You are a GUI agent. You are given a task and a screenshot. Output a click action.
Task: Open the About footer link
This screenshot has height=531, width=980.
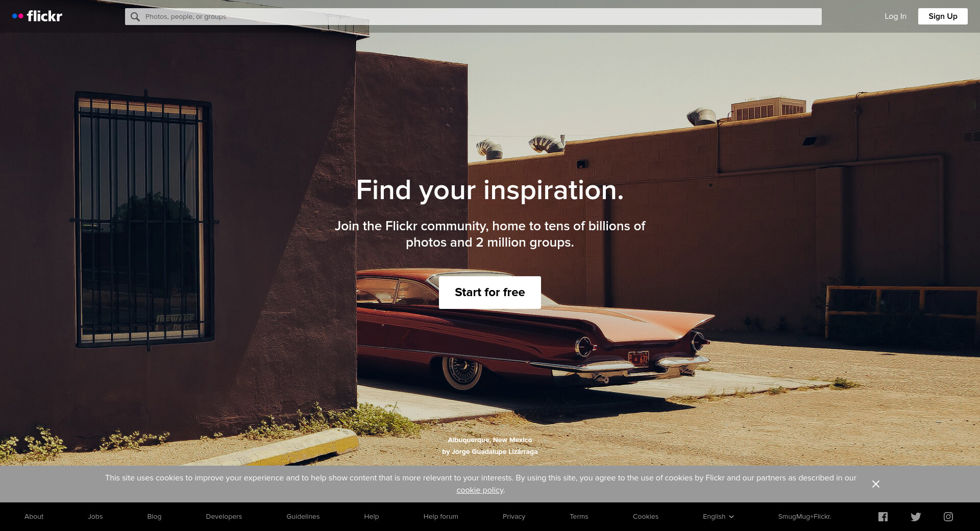click(34, 517)
